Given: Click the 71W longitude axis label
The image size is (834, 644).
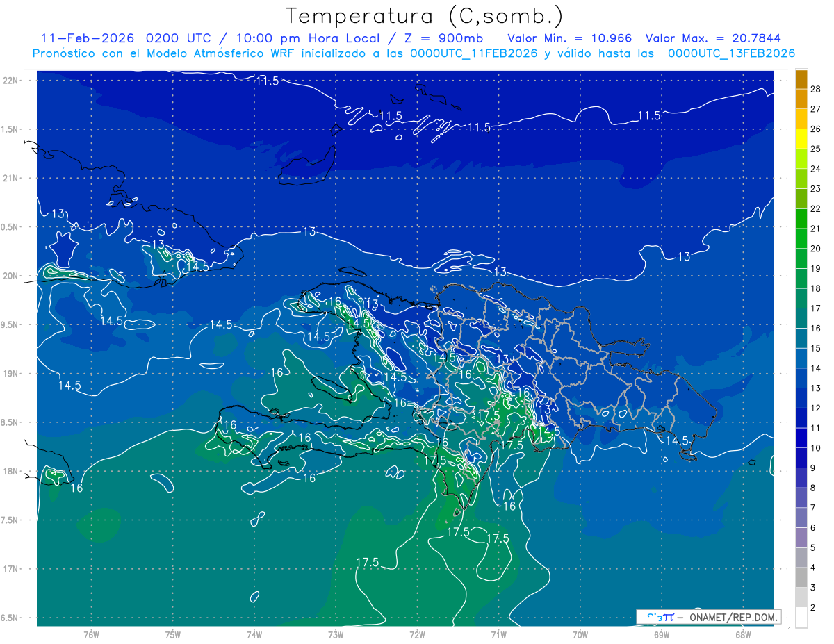Looking at the screenshot, I should tap(498, 634).
